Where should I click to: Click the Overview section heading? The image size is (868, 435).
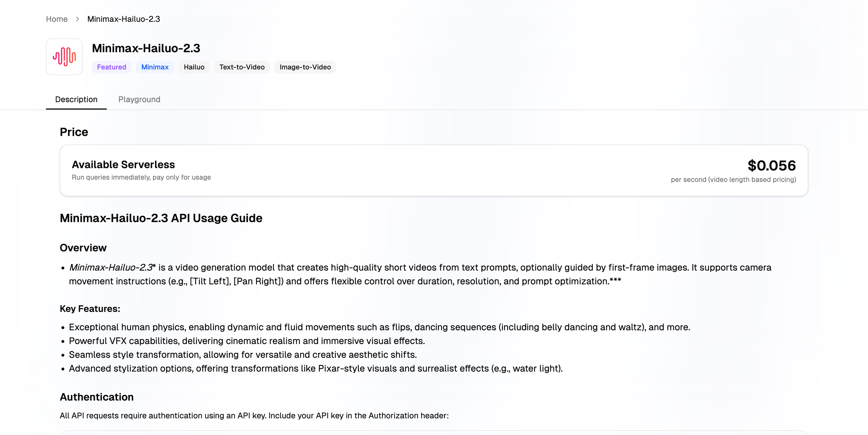point(83,248)
